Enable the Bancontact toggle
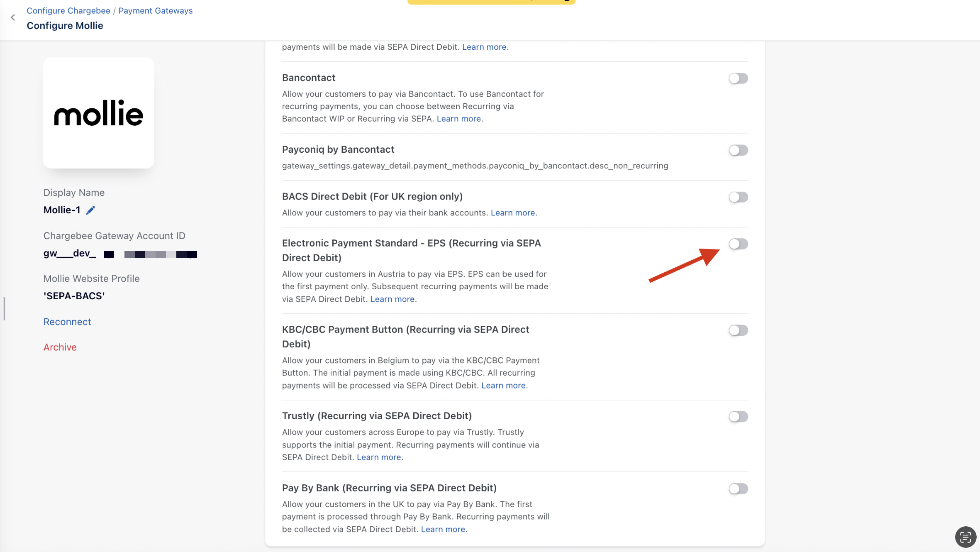This screenshot has height=552, width=980. click(738, 78)
